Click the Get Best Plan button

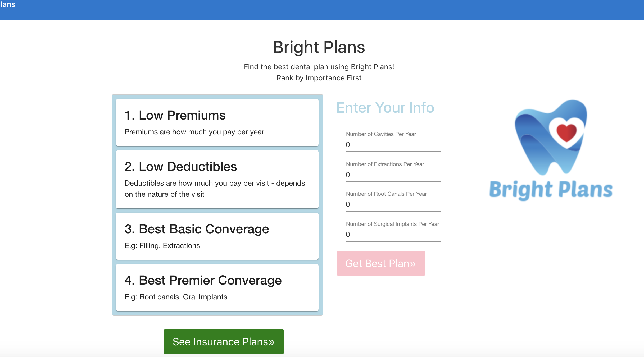380,263
